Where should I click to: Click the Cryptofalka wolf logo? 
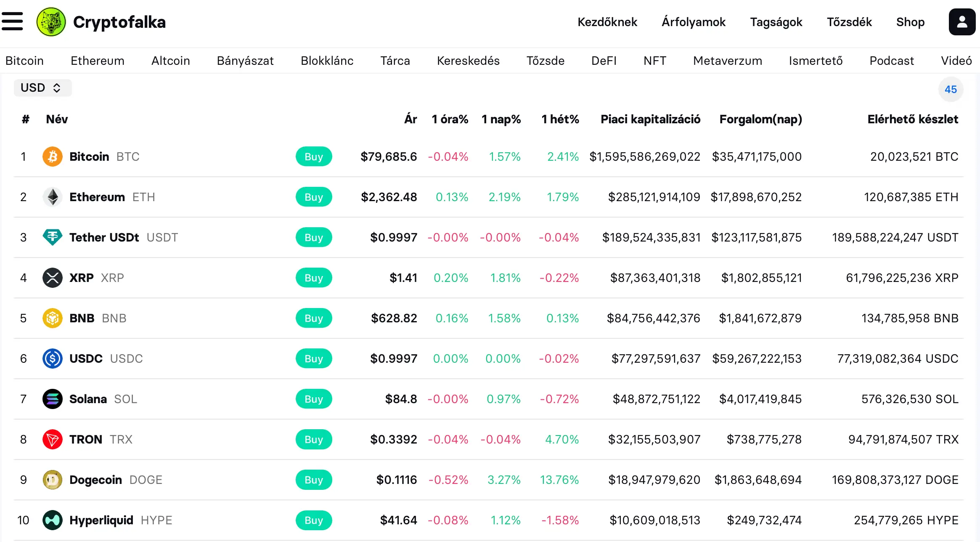click(51, 22)
